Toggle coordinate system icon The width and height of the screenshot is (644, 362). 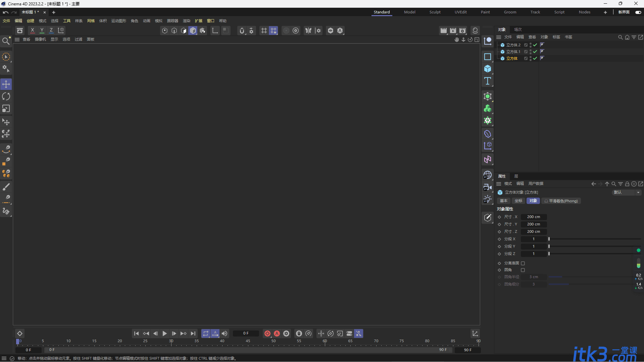click(x=61, y=30)
